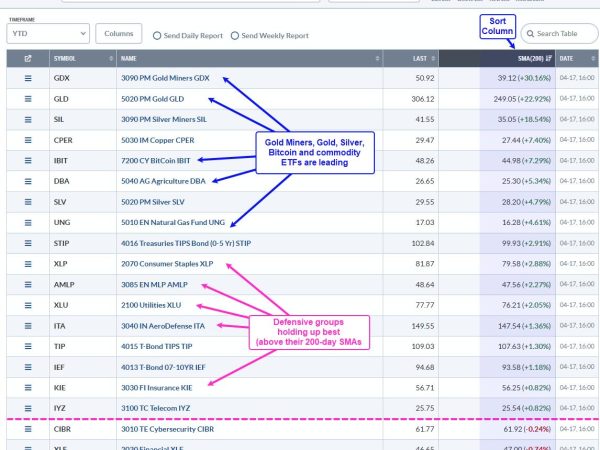Viewport: 600px width, 450px height.
Task: Open the row menu for AMLP
Action: [x=28, y=285]
